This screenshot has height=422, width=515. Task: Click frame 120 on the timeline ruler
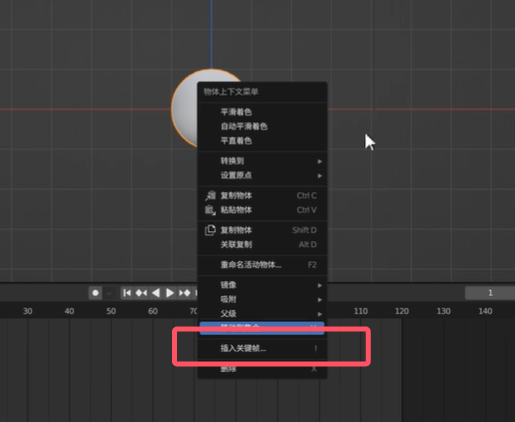coord(402,311)
